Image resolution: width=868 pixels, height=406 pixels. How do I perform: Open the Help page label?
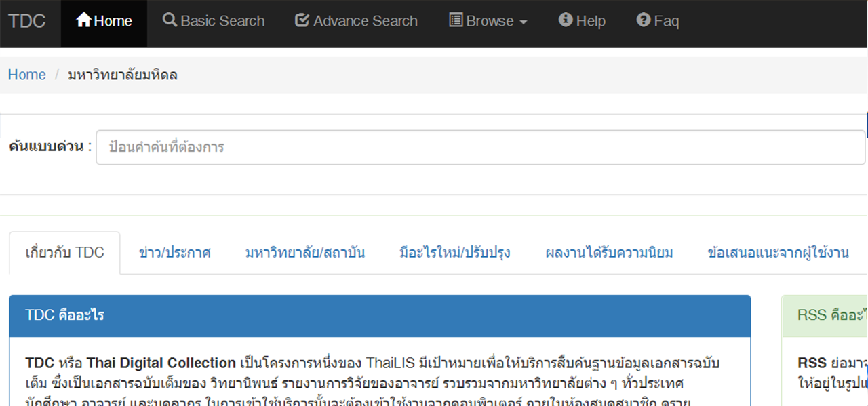pyautogui.click(x=591, y=21)
